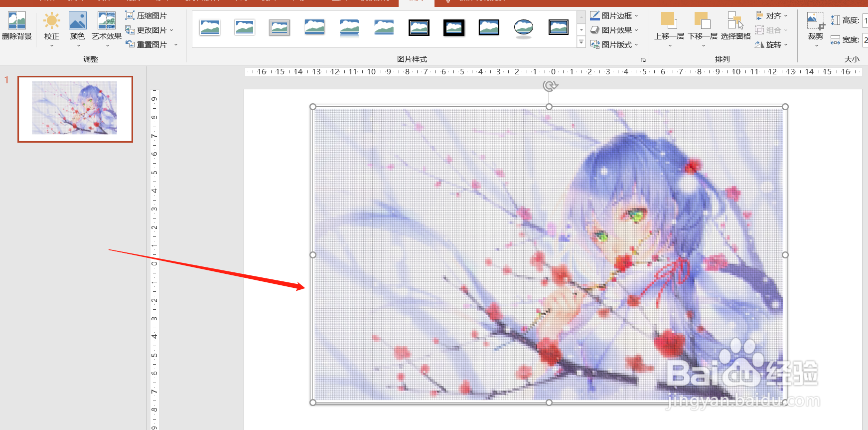Click the bottom-center sizing handle of picture

549,403
